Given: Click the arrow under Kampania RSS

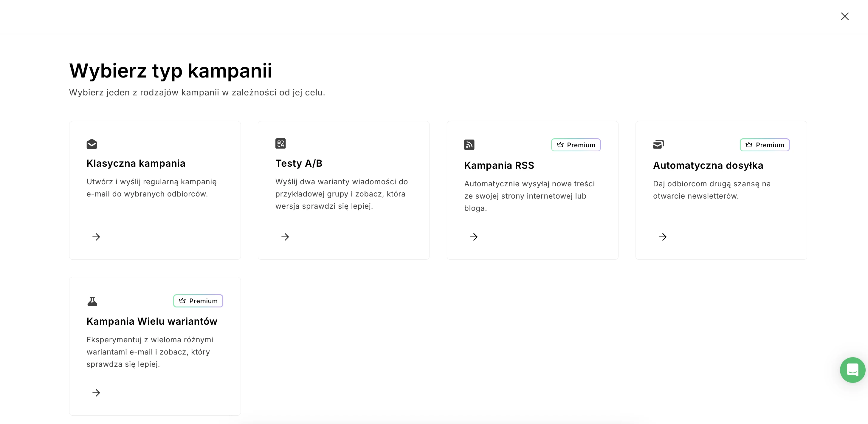Looking at the screenshot, I should tap(474, 237).
